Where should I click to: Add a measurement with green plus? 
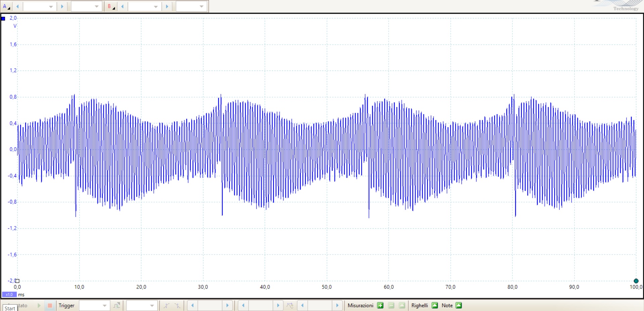click(380, 306)
